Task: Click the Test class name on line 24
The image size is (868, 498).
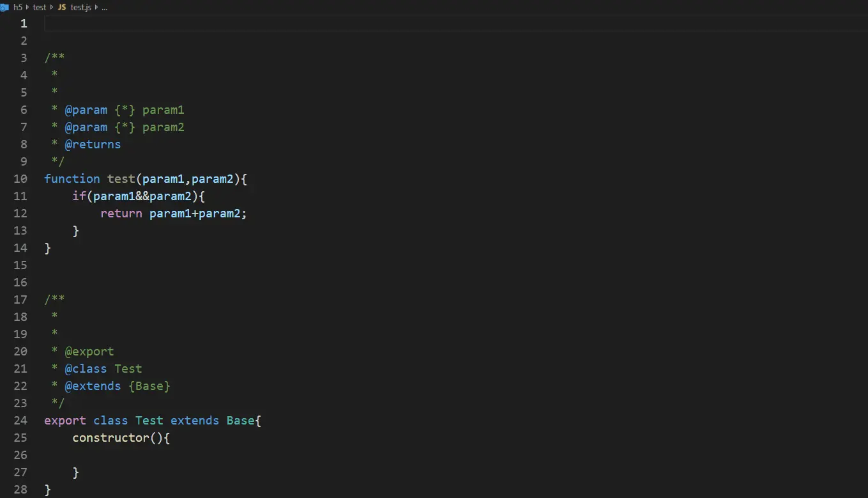Action: tap(149, 421)
